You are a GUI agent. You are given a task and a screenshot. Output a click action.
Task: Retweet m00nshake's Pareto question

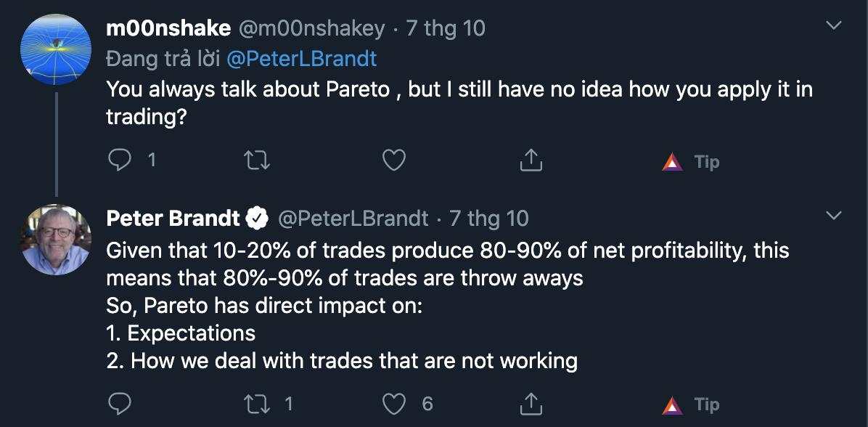(256, 160)
